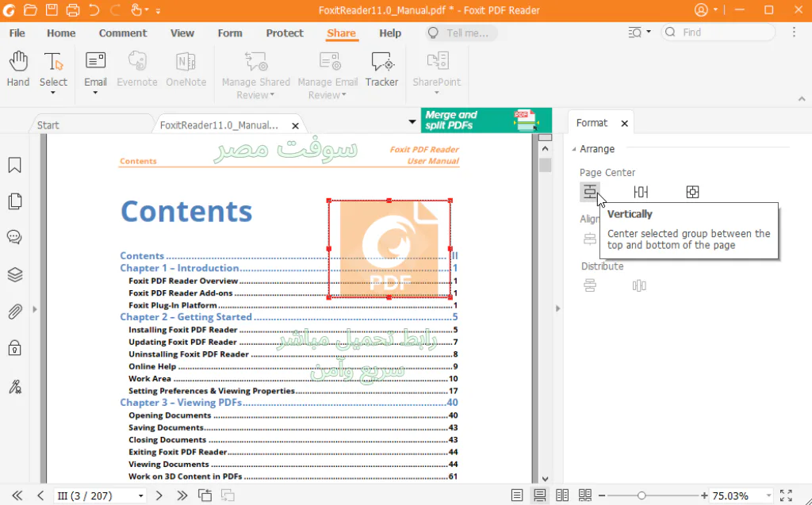Open Chapter 2 – Getting Started link
The width and height of the screenshot is (812, 505).
click(x=289, y=317)
